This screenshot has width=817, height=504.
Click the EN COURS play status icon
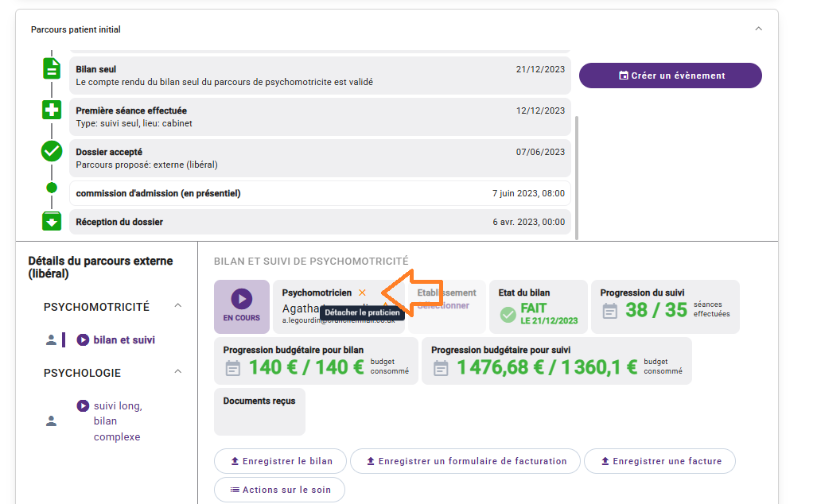click(242, 299)
